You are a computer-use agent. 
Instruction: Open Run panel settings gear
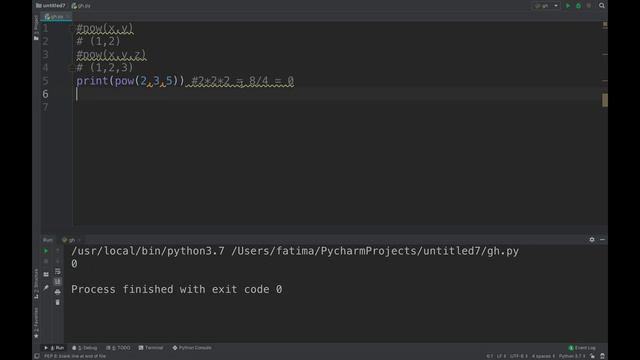pos(592,240)
